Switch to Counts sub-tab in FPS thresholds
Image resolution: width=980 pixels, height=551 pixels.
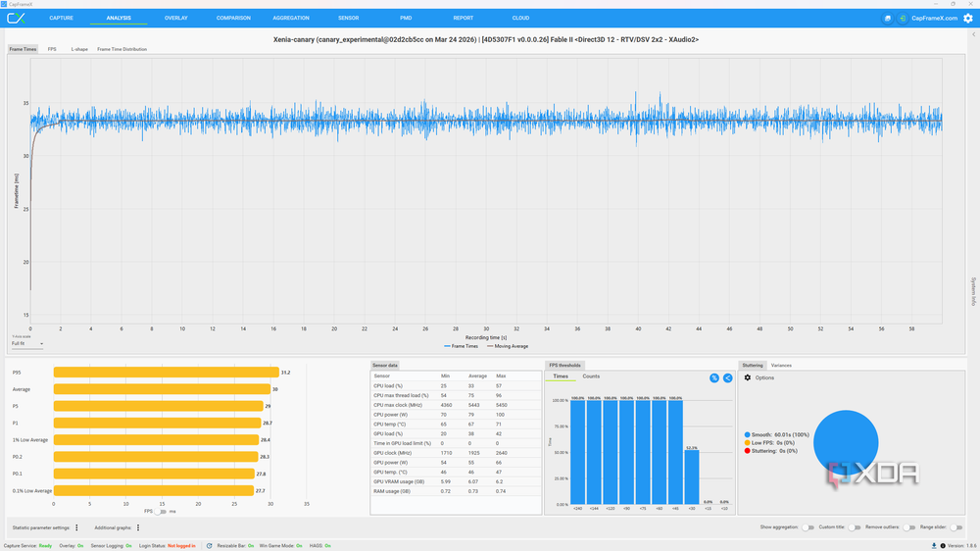(x=591, y=376)
